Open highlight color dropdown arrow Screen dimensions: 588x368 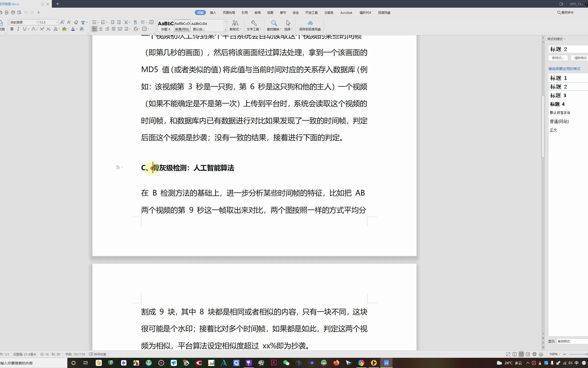[68, 29]
